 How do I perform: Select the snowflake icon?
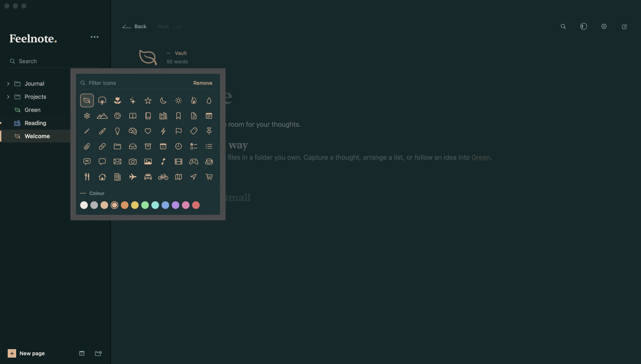click(x=87, y=116)
